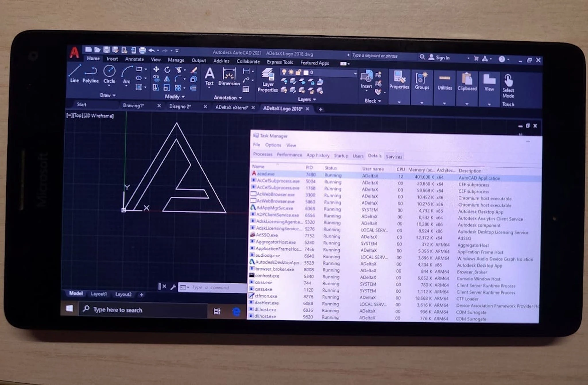Click the viewport 2D Wireframe visual style label

coord(99,116)
